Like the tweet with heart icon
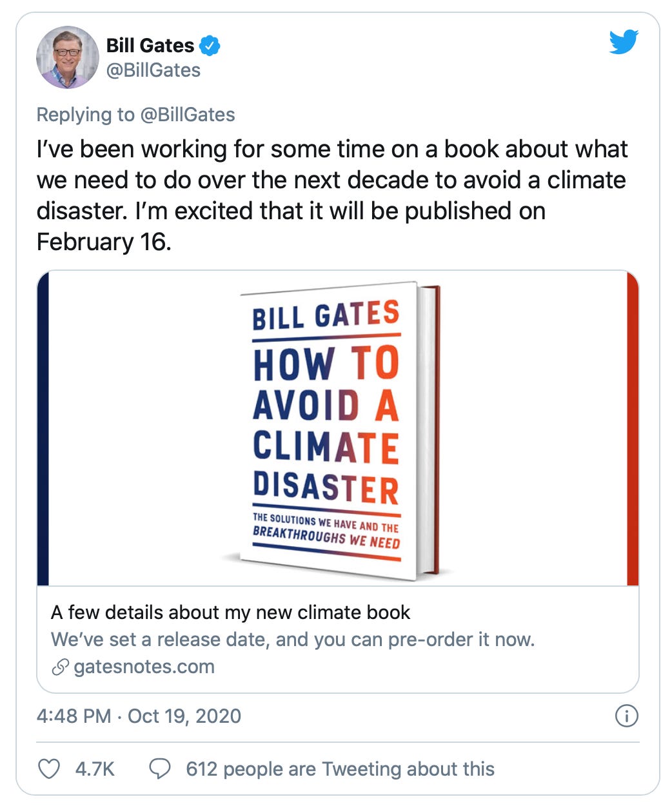672x806 pixels. 50,769
